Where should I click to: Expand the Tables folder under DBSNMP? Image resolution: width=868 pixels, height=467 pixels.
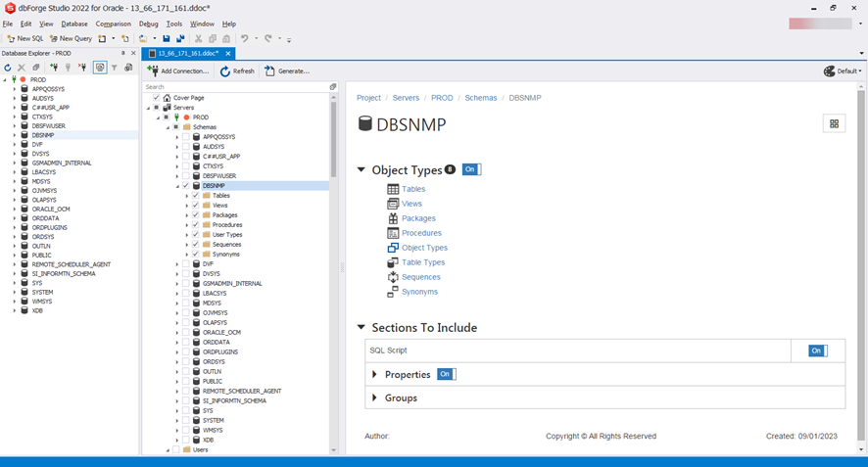point(186,196)
